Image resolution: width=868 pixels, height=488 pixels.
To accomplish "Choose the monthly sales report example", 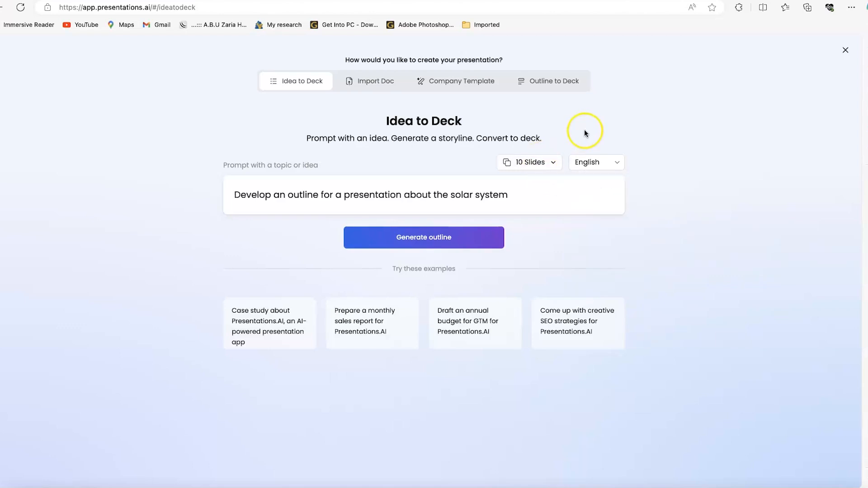I will [x=373, y=324].
